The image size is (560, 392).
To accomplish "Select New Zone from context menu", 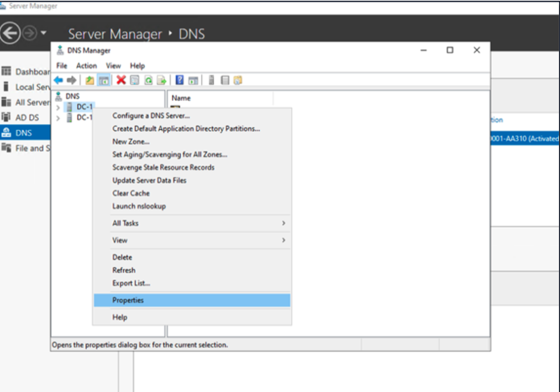I will pyautogui.click(x=131, y=141).
